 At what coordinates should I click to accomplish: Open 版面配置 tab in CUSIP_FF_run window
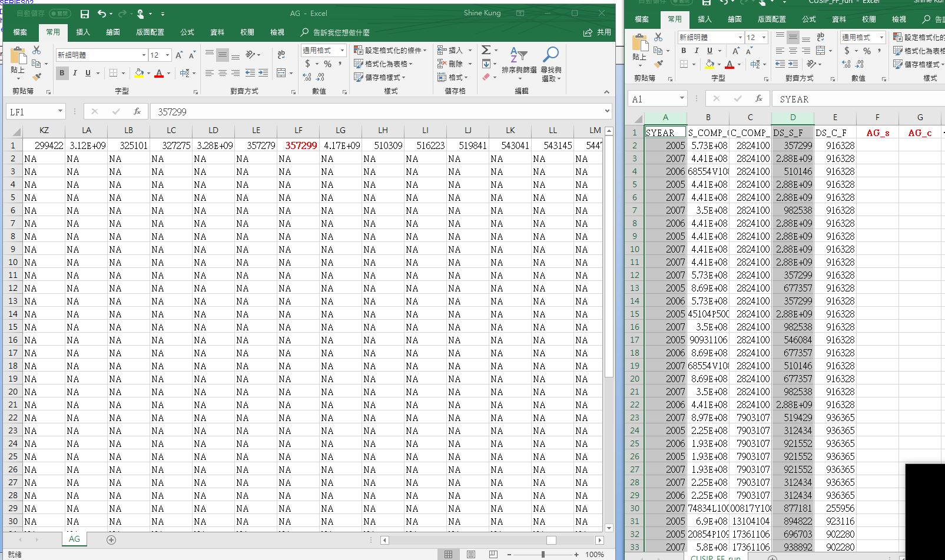click(771, 19)
